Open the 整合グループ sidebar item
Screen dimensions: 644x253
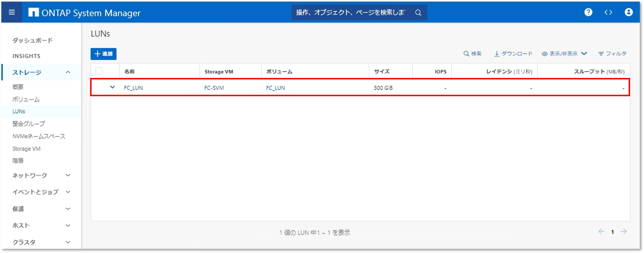28,123
